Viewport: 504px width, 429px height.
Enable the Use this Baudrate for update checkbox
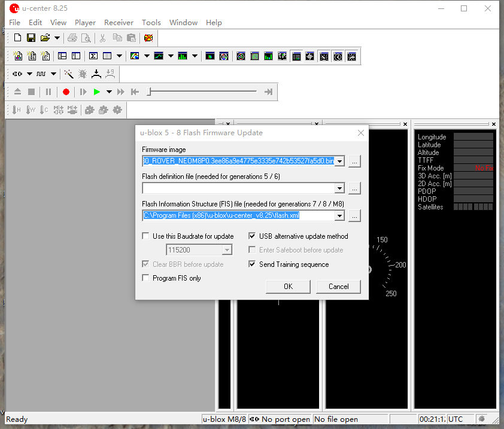point(145,236)
